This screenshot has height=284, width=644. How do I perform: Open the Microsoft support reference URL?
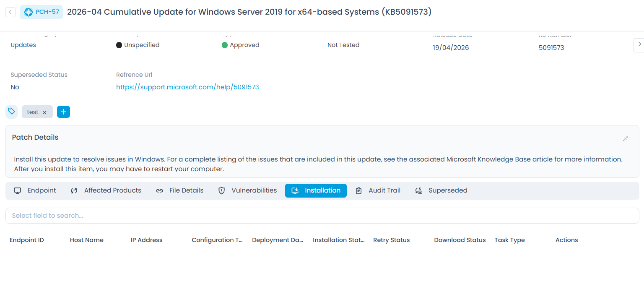pos(187,87)
